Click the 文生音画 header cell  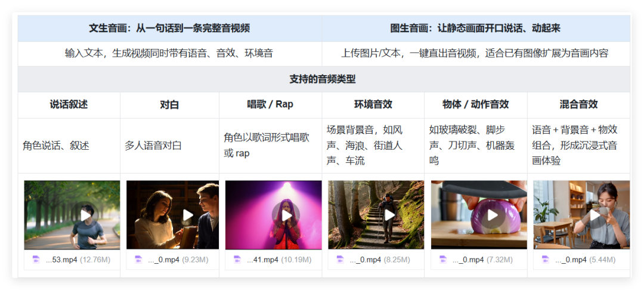[x=169, y=28]
